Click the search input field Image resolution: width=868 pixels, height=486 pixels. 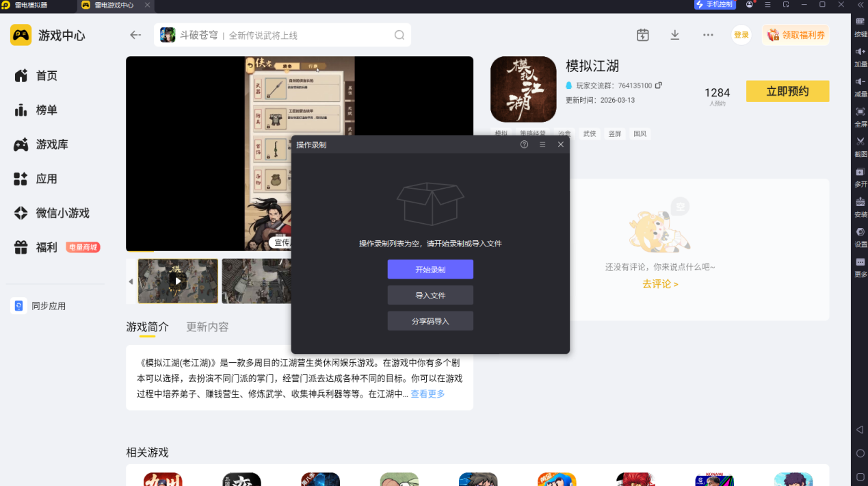[282, 35]
